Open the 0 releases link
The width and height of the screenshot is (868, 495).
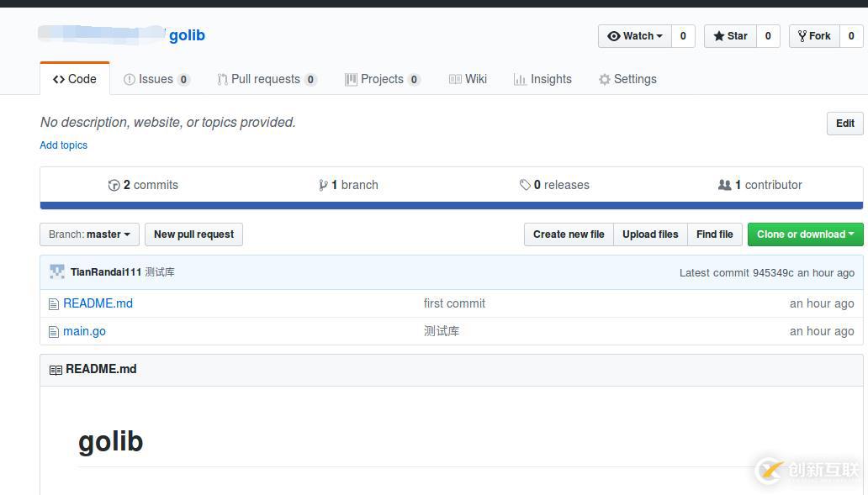tap(554, 185)
